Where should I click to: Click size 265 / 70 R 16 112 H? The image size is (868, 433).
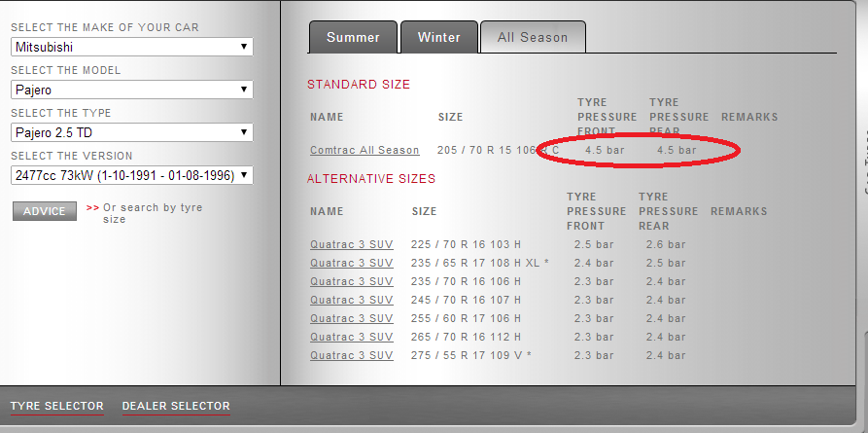pos(467,337)
